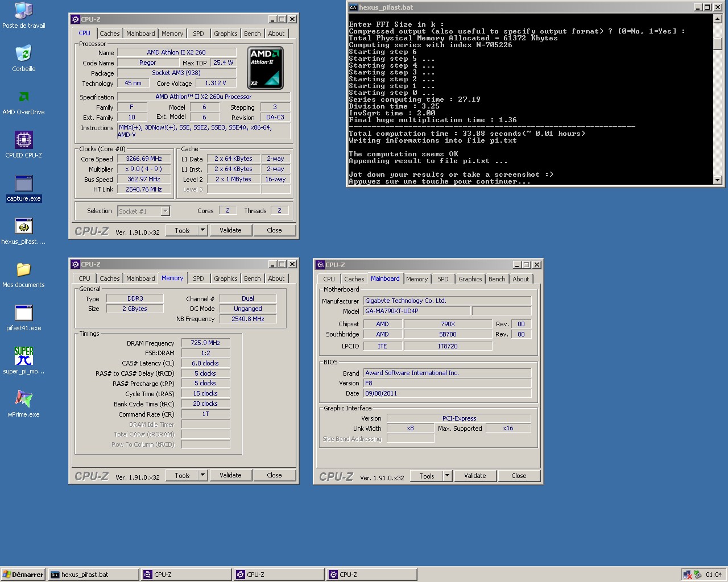
Task: Click the network icon in system tray
Action: 688,575
